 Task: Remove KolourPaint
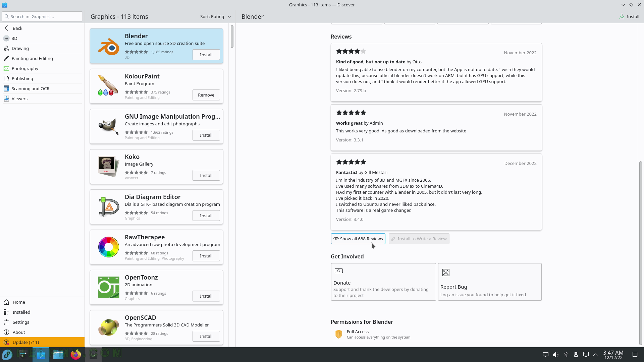pos(206,95)
